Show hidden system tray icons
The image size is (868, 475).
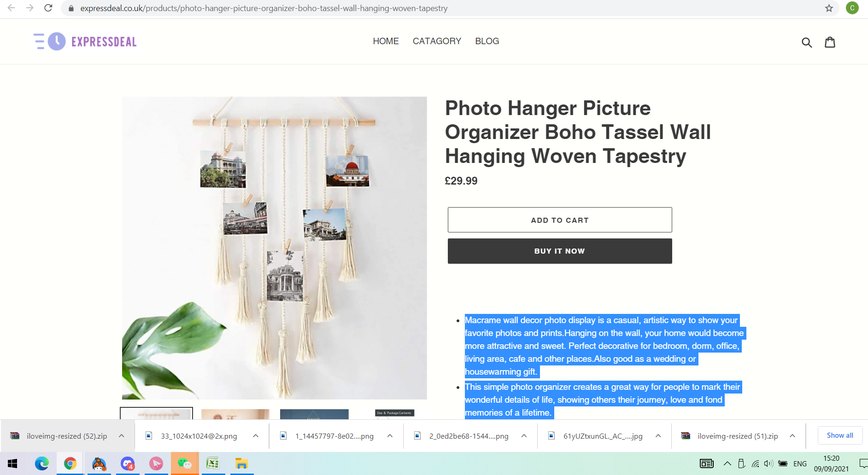click(727, 463)
